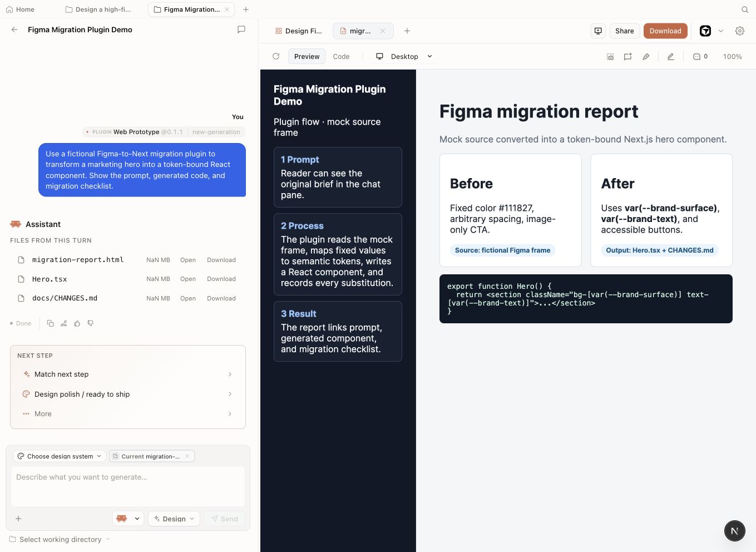Switch to the Home tab
The width and height of the screenshot is (756, 552).
[x=20, y=9]
